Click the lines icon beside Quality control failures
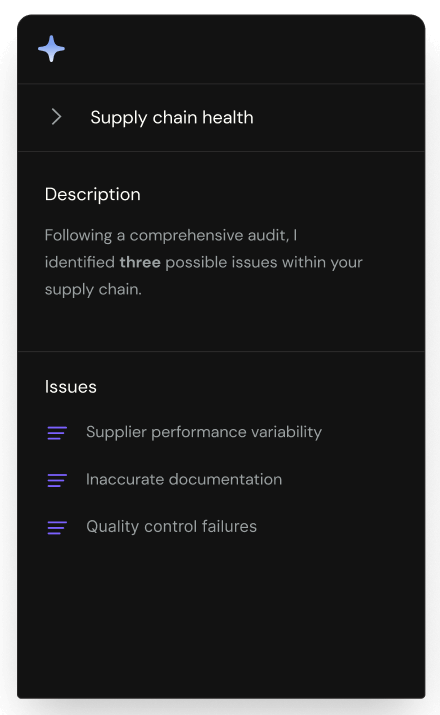The height and width of the screenshot is (715, 440). point(57,527)
